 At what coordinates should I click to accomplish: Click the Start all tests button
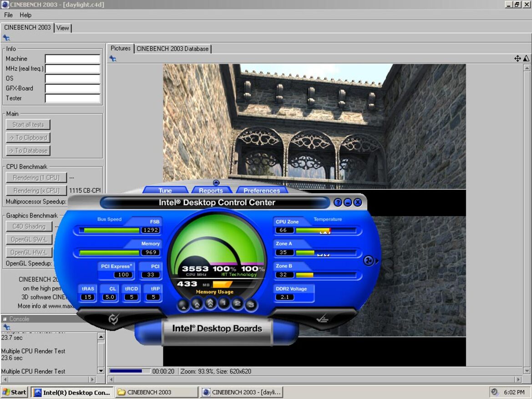click(x=28, y=125)
